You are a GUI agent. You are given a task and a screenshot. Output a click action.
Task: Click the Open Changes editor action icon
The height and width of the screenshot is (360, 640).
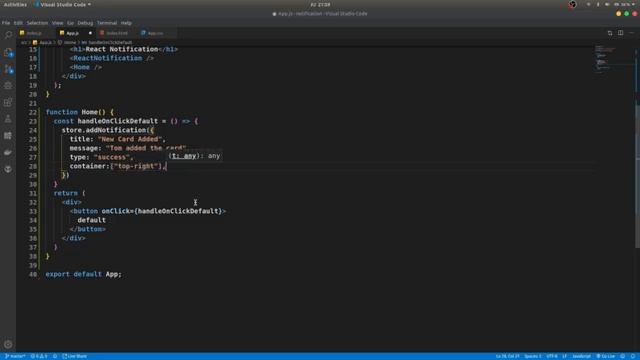610,33
